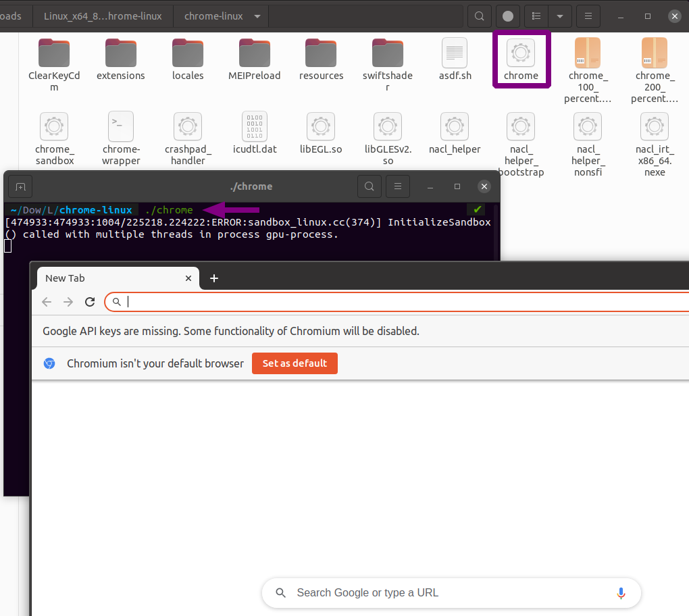Click the Set as default button
The image size is (689, 616).
(x=295, y=363)
